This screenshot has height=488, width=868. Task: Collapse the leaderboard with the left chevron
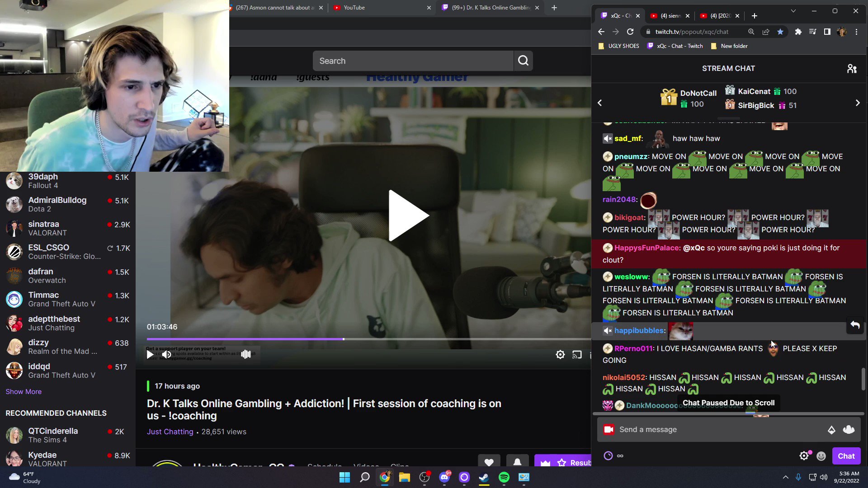click(x=599, y=103)
